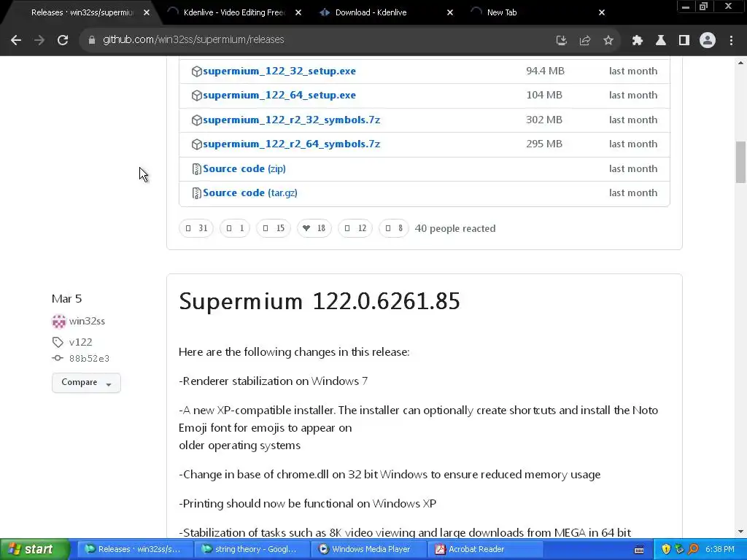Click package icon beside supermium_122_64_setup.exe
The width and height of the screenshot is (747, 560).
(x=196, y=96)
